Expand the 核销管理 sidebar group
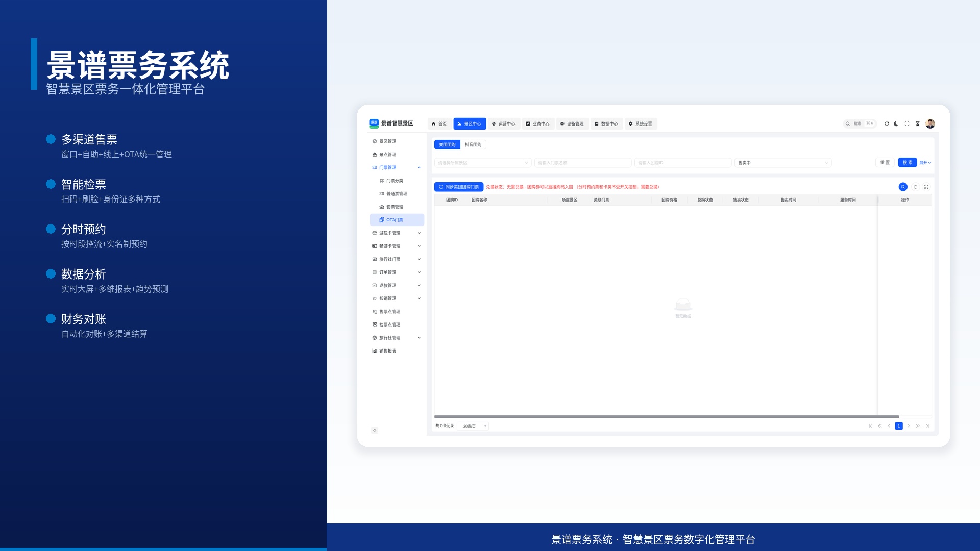The image size is (980, 551). [x=397, y=298]
